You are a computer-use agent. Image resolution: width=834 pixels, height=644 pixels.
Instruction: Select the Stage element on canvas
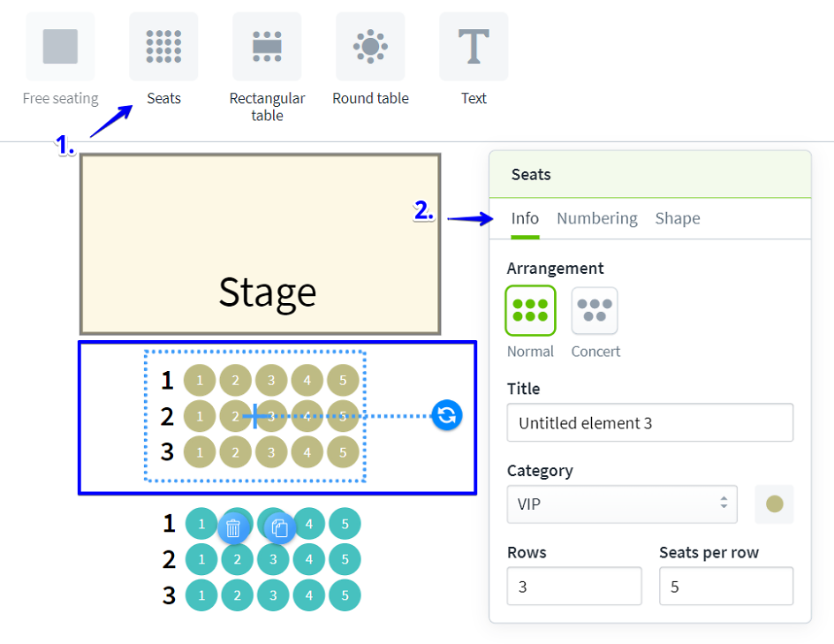261,245
